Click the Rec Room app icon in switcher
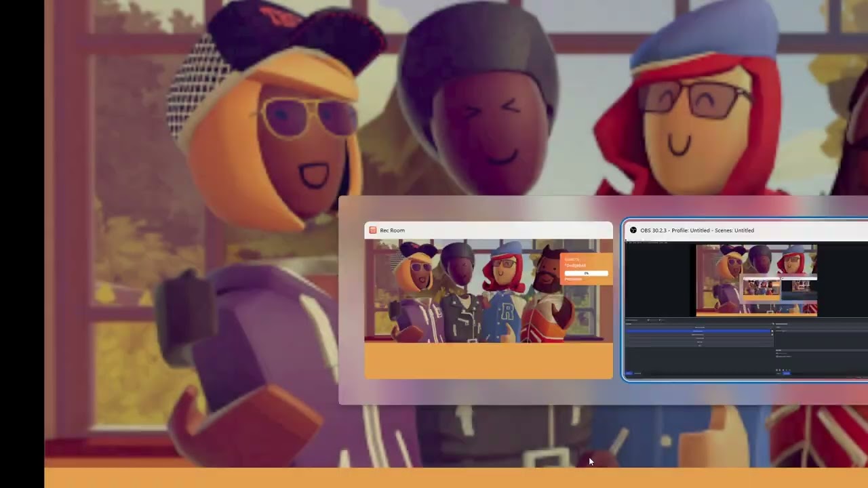Screen dimensions: 868x488 [x=373, y=230]
